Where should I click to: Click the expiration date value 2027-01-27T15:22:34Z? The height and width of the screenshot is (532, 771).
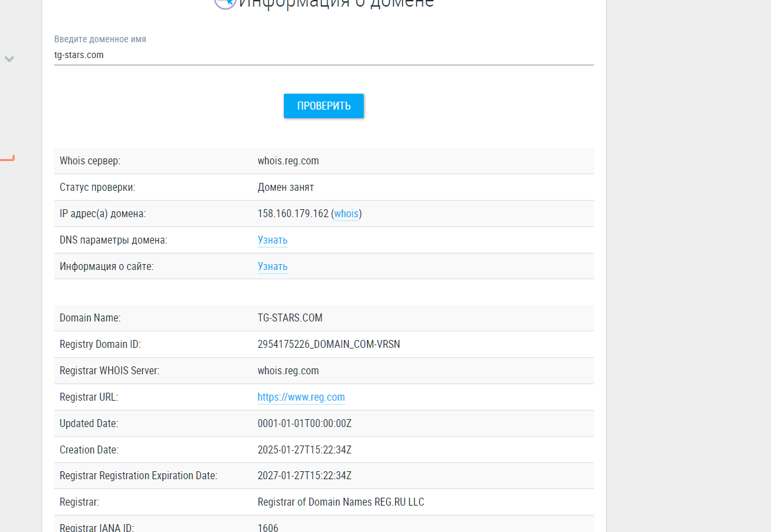click(x=304, y=476)
